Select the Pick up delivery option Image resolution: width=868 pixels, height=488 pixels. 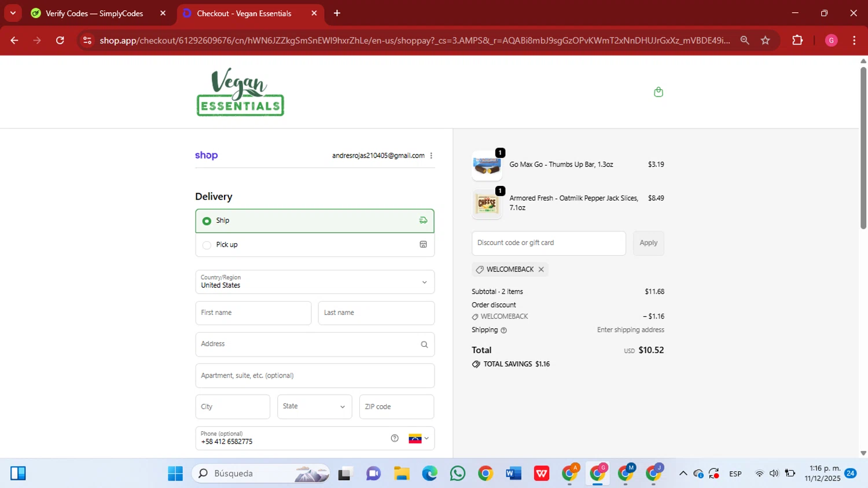(315, 245)
